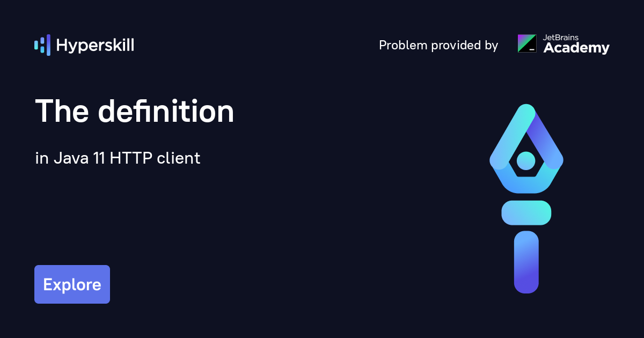Click the Hyperskill logo icon
Screen dimensions: 644x338
(x=42, y=45)
